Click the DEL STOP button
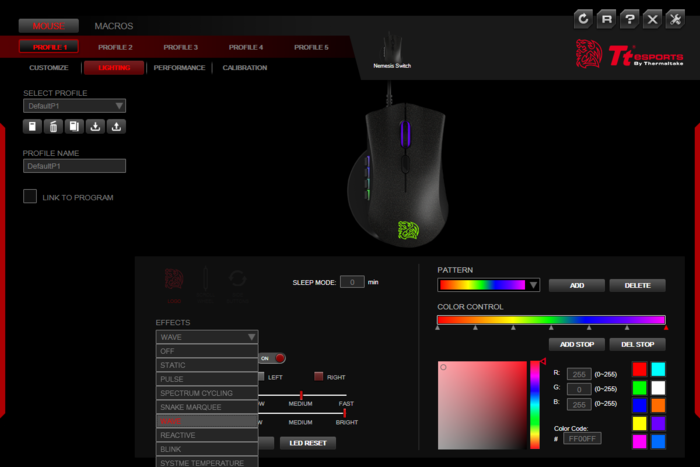The width and height of the screenshot is (700, 467). pos(638,344)
